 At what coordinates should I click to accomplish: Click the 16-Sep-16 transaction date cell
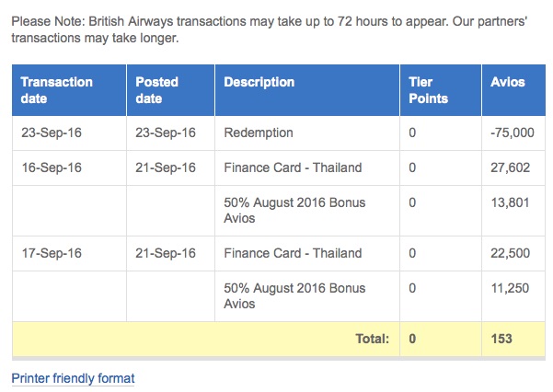coord(52,167)
